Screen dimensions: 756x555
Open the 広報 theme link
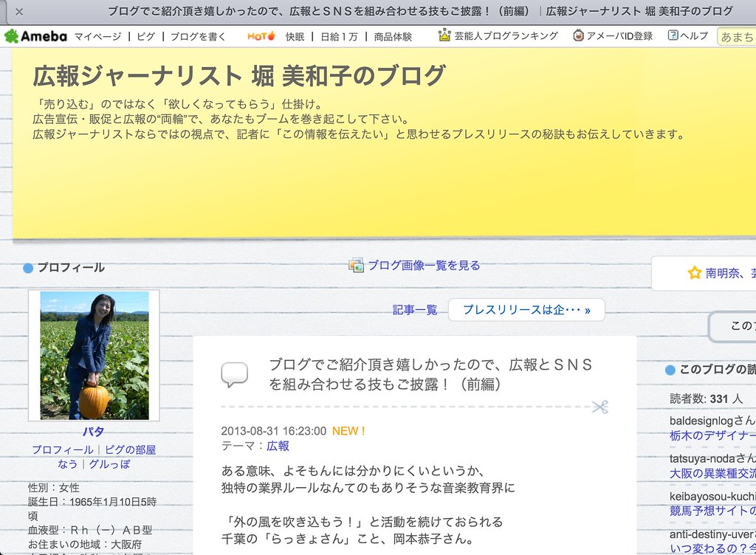click(278, 446)
